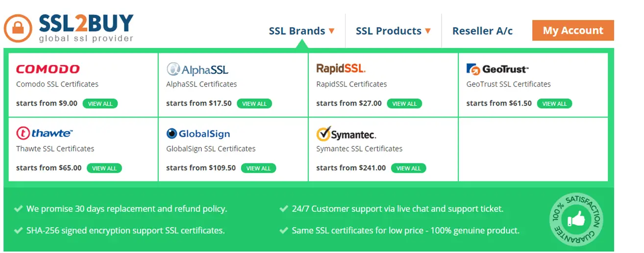
Task: View all RapidSSL certificates
Action: coord(404,104)
